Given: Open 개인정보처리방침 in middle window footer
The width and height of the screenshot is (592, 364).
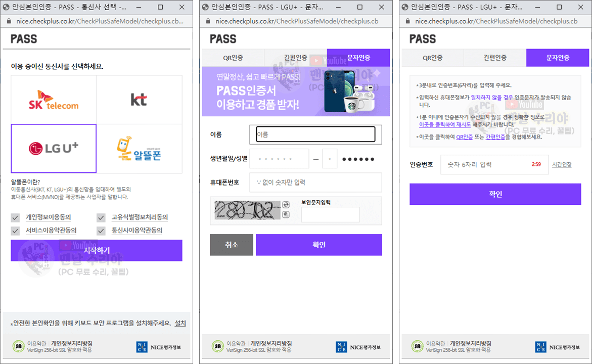Looking at the screenshot, I should pyautogui.click(x=271, y=344).
